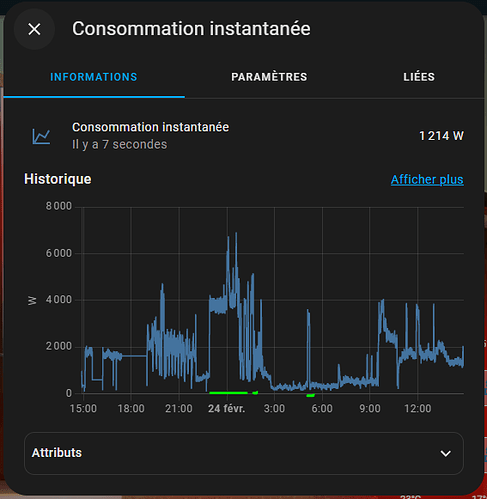
Task: Switch to the Paramètres tab
Action: pyautogui.click(x=269, y=77)
